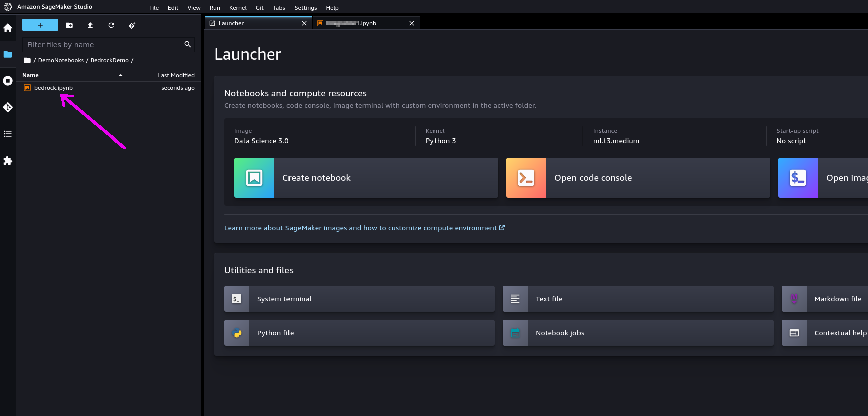
Task: Click the search magnifier icon in the file filter
Action: click(188, 44)
